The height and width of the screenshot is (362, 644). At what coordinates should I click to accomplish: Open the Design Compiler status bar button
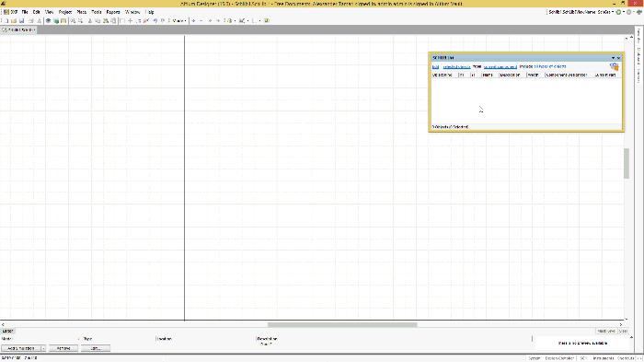[x=559, y=358]
